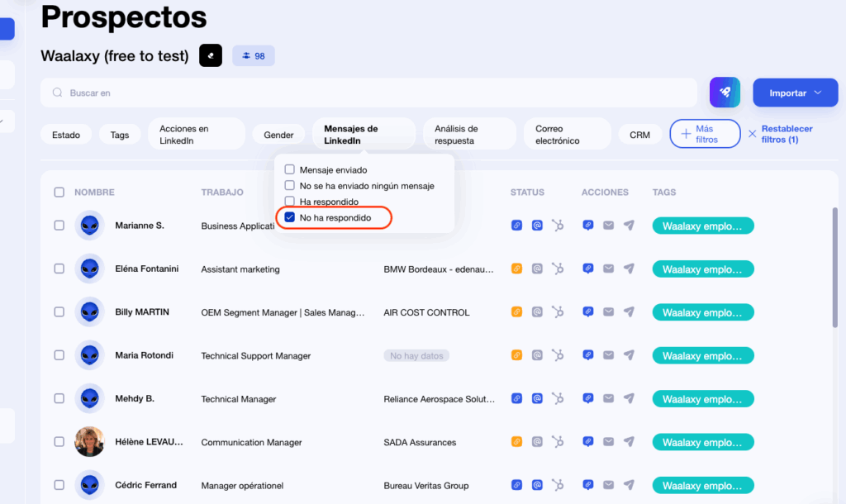The height and width of the screenshot is (504, 846).
Task: Click paper-plane icon in Cédric Ferrand row
Action: click(629, 484)
